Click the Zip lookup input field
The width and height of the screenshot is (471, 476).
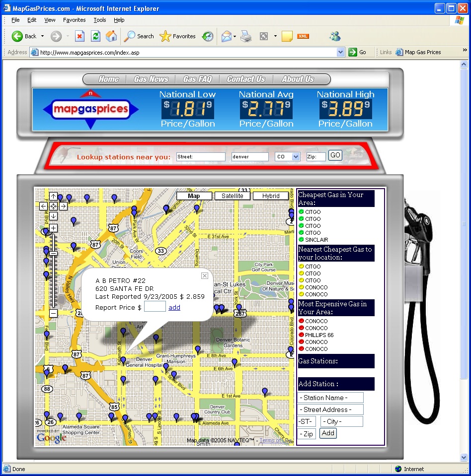(x=316, y=157)
